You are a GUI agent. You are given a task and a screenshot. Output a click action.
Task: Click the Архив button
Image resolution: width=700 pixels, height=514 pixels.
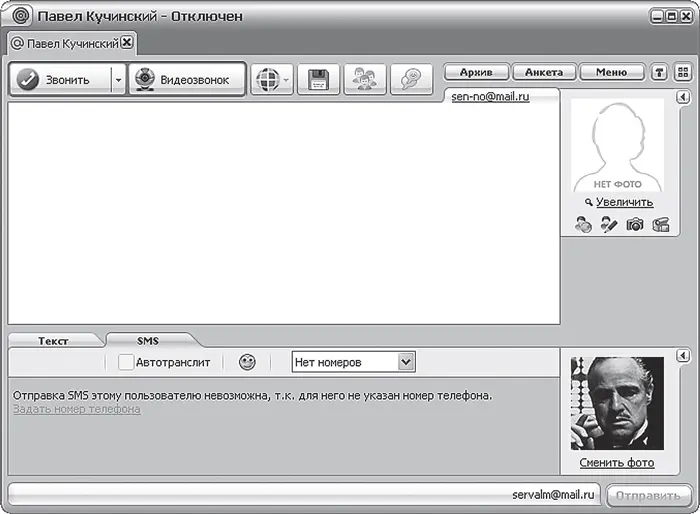point(476,72)
